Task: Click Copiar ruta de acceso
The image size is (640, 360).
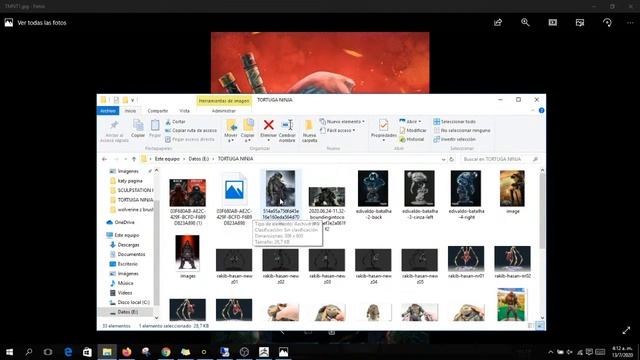Action: pos(191,130)
